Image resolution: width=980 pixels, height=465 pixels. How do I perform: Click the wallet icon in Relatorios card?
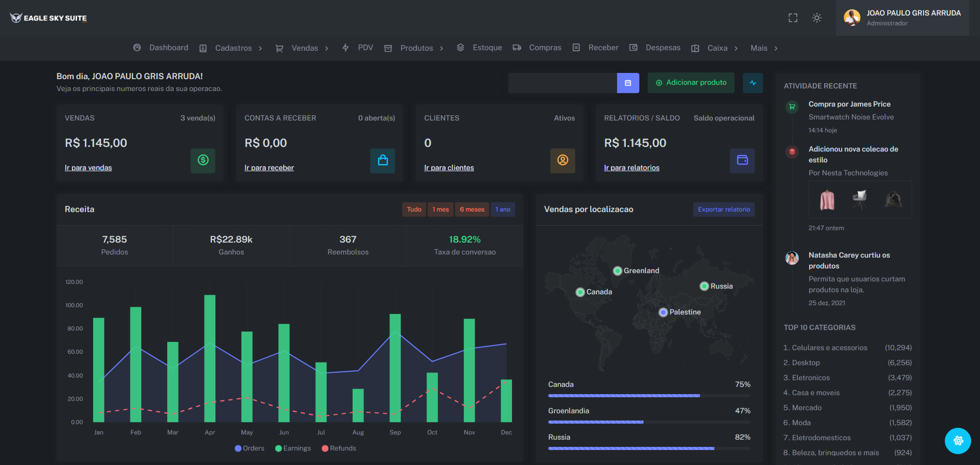pyautogui.click(x=742, y=160)
